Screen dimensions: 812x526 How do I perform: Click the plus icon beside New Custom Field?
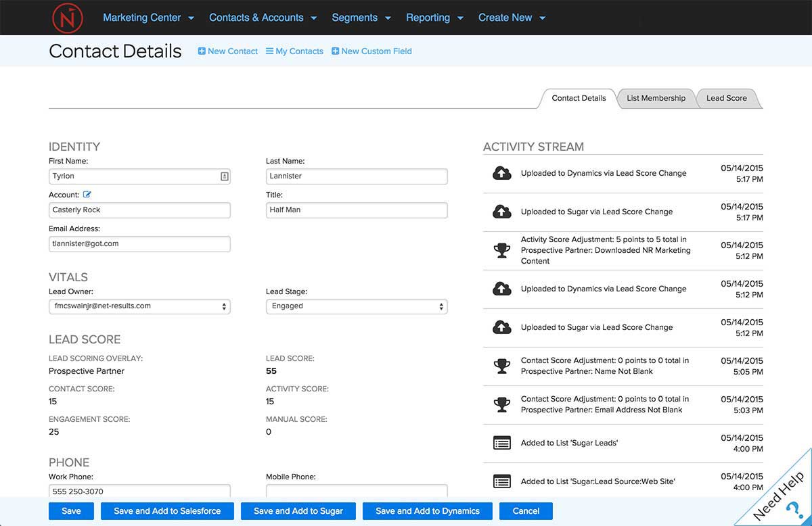pyautogui.click(x=335, y=51)
